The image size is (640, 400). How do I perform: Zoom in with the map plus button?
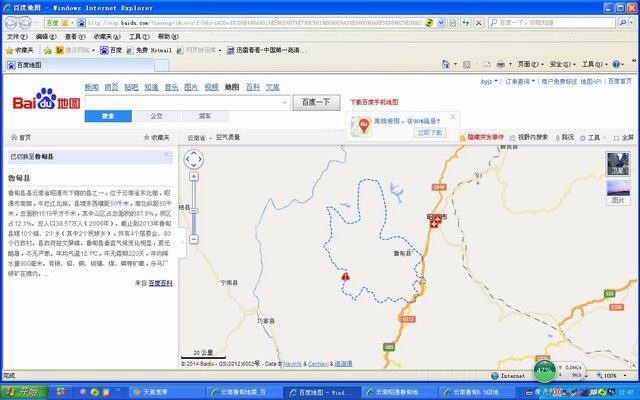[x=194, y=176]
